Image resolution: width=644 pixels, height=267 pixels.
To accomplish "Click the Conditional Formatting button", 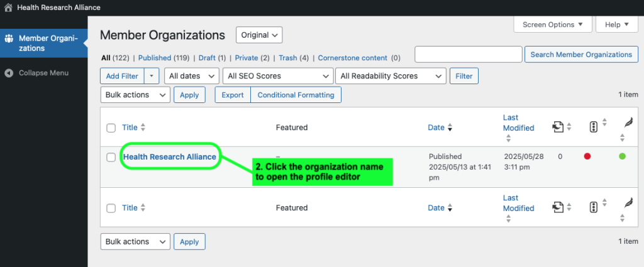I will (296, 95).
